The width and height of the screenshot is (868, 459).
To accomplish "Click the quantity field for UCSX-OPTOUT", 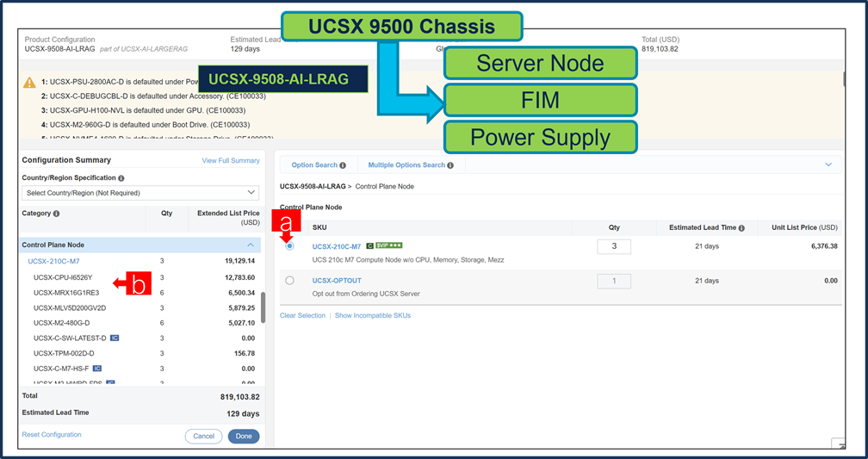I will click(614, 281).
